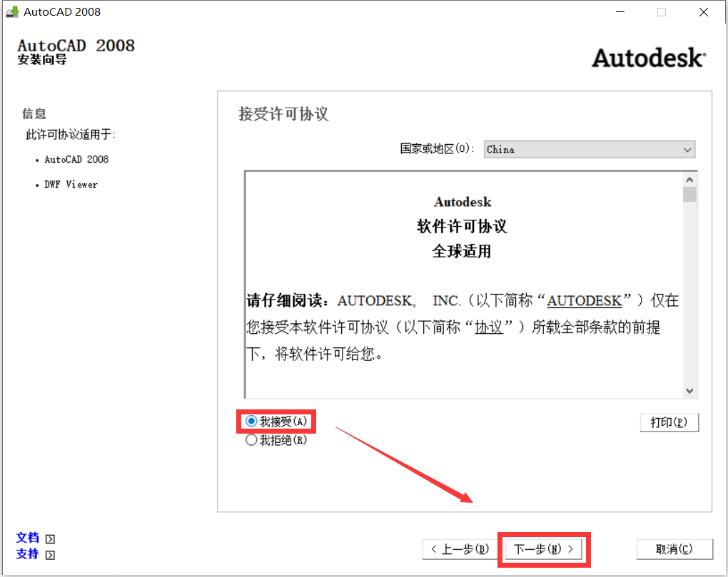The width and height of the screenshot is (728, 577).
Task: Minimize the installer window
Action: click(x=620, y=12)
